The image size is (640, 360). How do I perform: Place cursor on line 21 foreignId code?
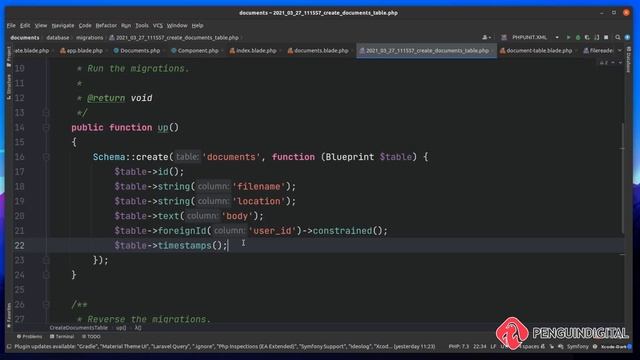click(251, 231)
